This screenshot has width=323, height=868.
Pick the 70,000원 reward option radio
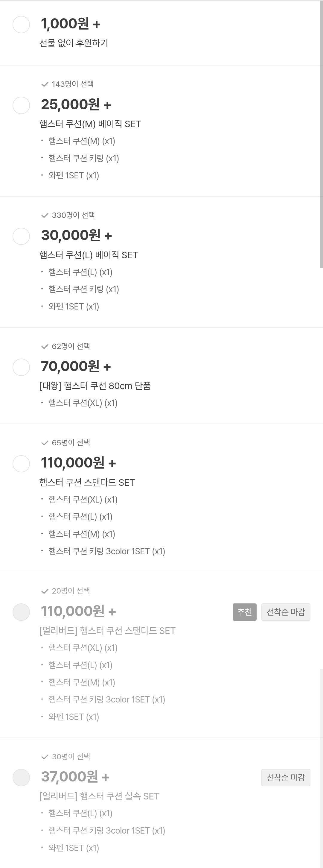tap(21, 367)
